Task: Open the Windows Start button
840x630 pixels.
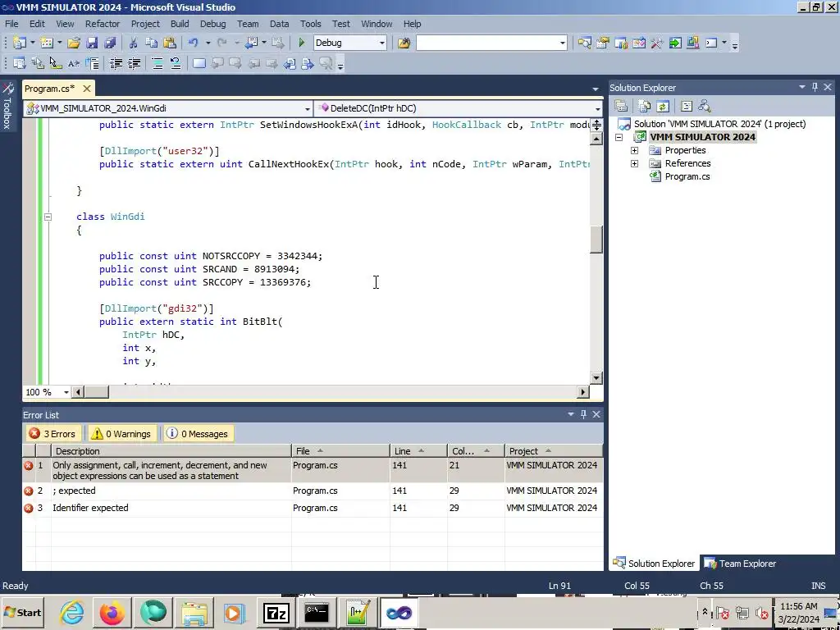Action: coord(23,613)
